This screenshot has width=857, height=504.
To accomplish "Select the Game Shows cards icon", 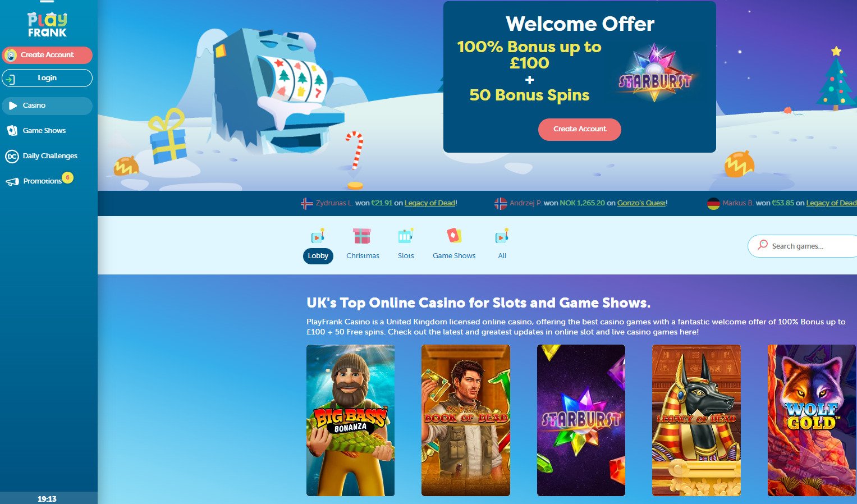I will [454, 235].
